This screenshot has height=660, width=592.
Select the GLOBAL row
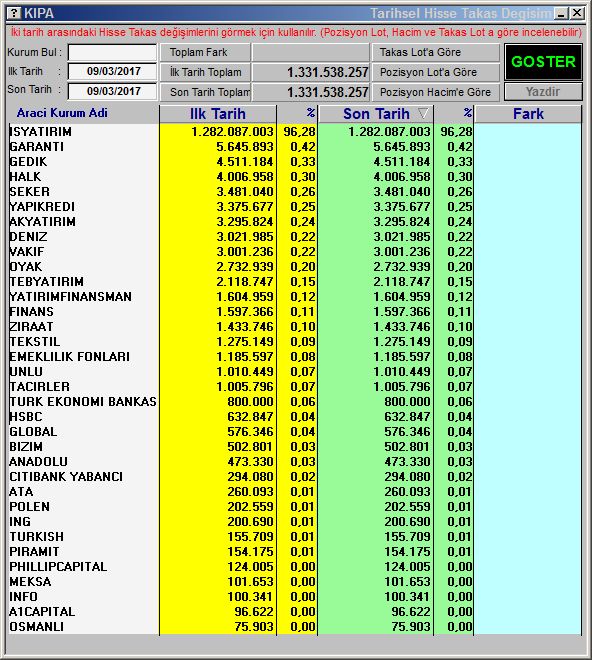295,432
